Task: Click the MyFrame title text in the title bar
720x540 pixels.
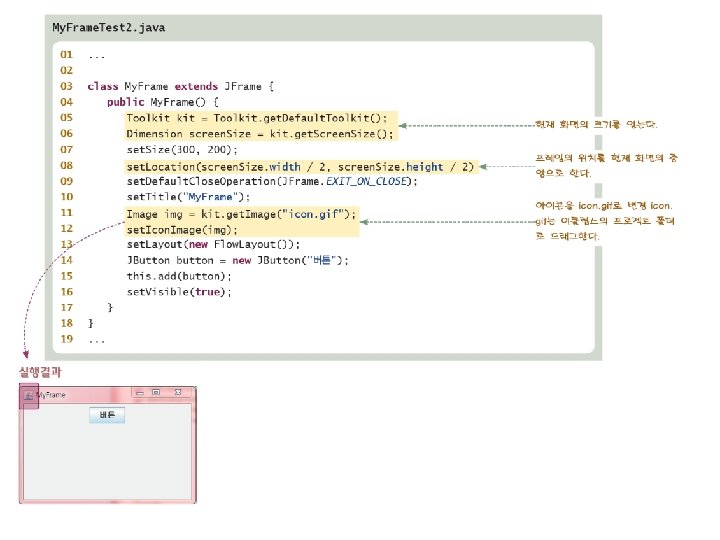Action: (51, 395)
